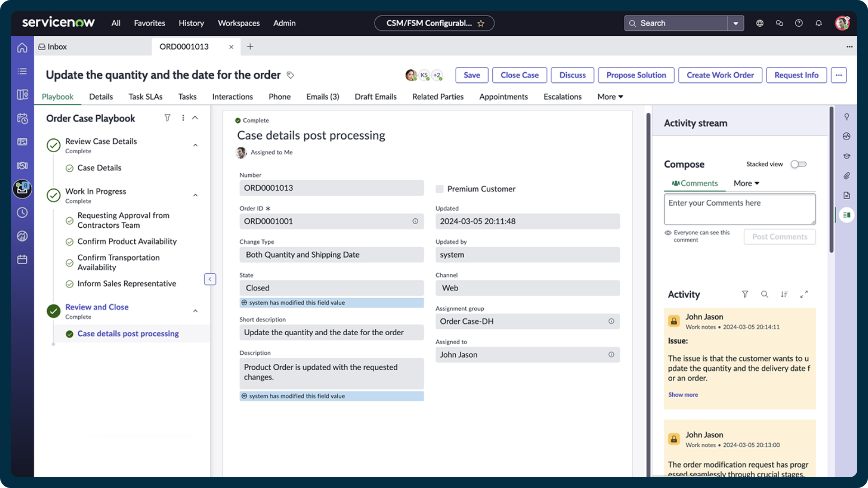Open the Workspaces menu
The height and width of the screenshot is (488, 868).
tap(239, 23)
